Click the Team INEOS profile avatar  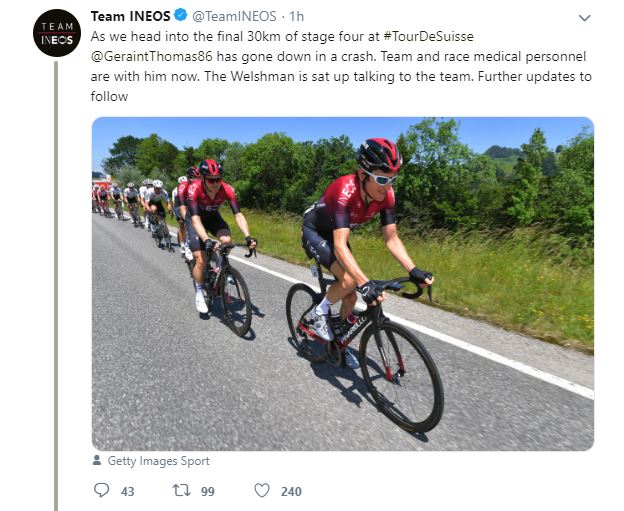tap(56, 32)
